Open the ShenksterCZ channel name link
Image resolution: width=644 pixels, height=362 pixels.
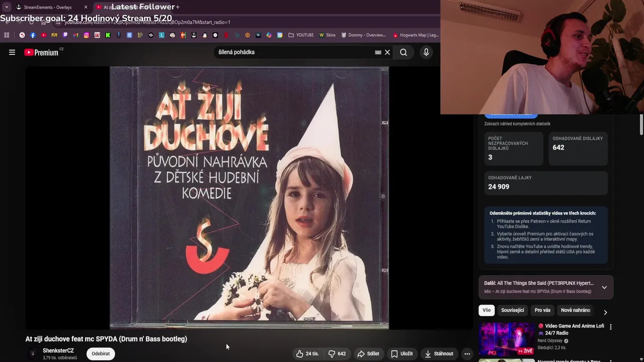58,350
